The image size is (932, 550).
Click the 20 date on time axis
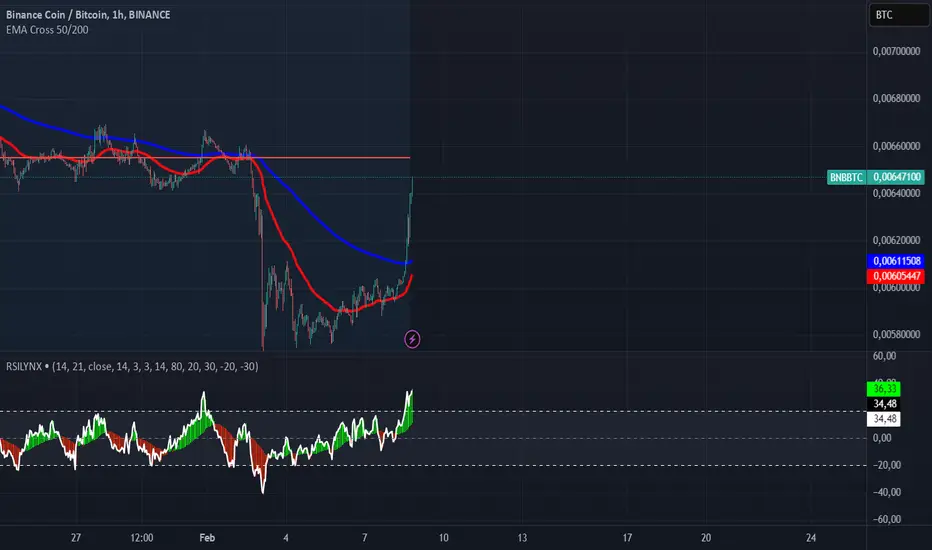click(x=706, y=538)
